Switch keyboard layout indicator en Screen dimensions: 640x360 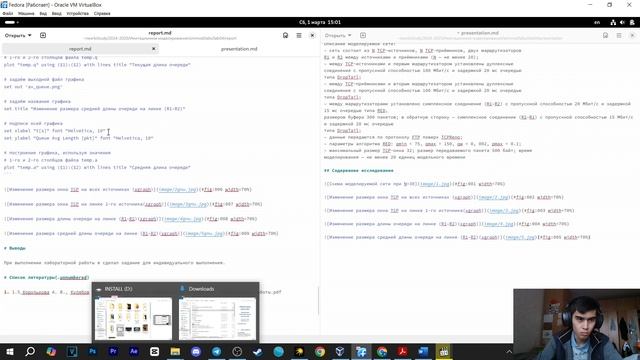(x=597, y=22)
